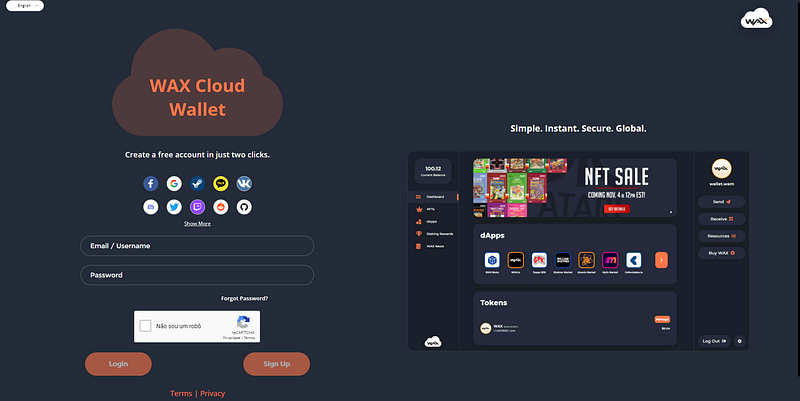Click the Sign Up button
This screenshot has height=401, width=800.
(277, 364)
